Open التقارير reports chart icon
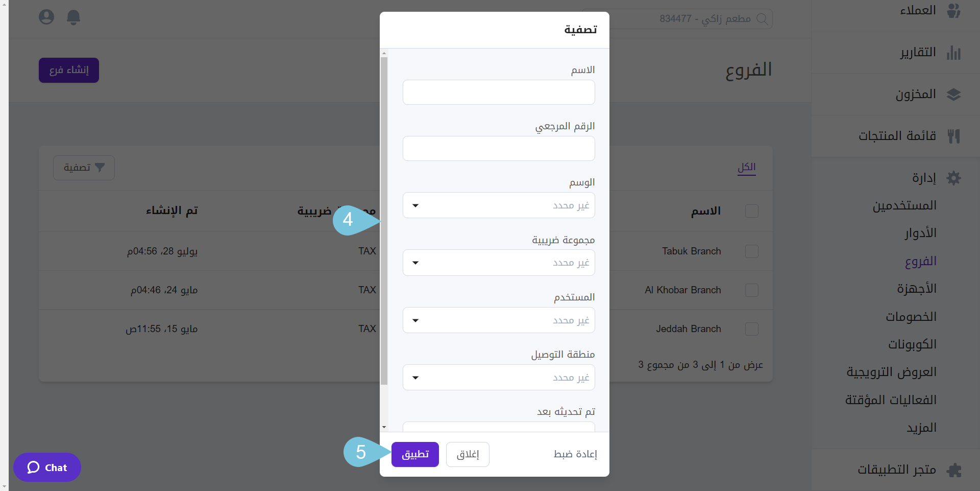 point(953,52)
